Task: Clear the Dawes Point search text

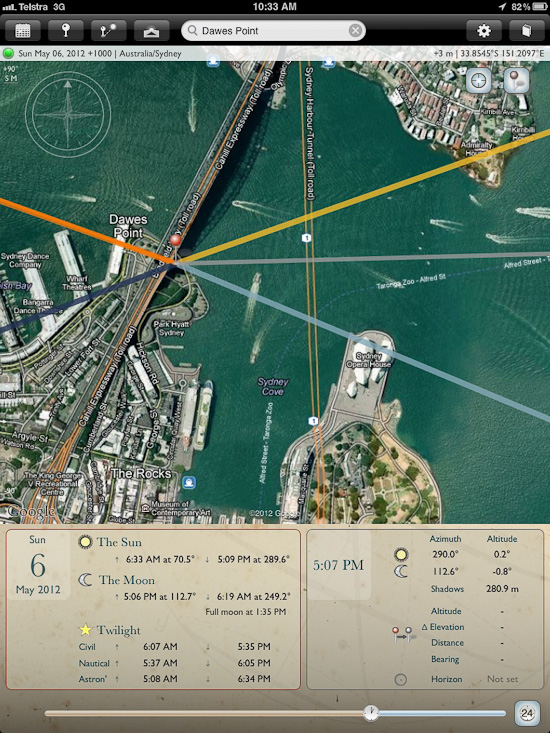Action: [x=355, y=31]
